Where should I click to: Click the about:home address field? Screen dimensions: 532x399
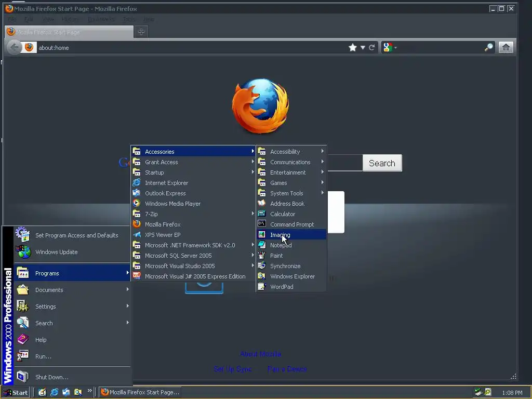coord(192,47)
